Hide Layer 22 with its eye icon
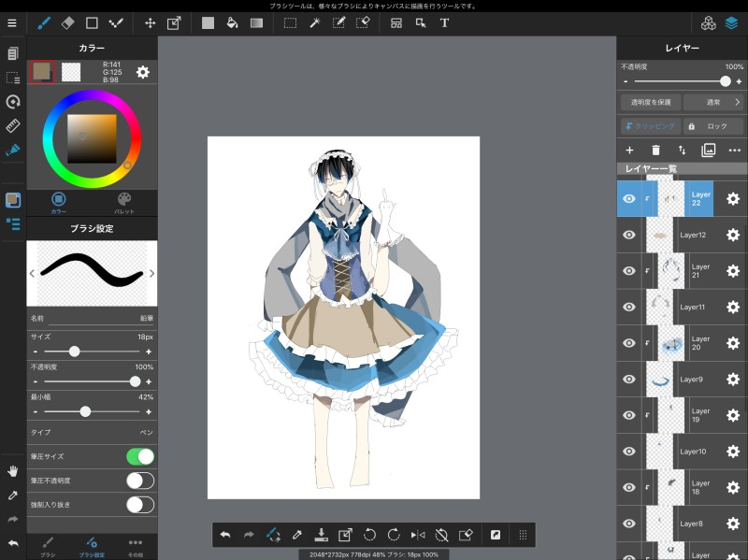 click(x=629, y=198)
